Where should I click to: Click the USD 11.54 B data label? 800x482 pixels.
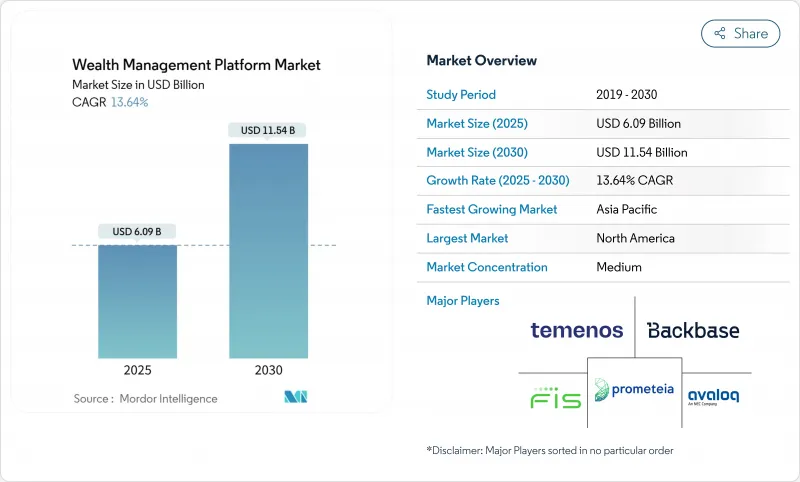pos(268,130)
